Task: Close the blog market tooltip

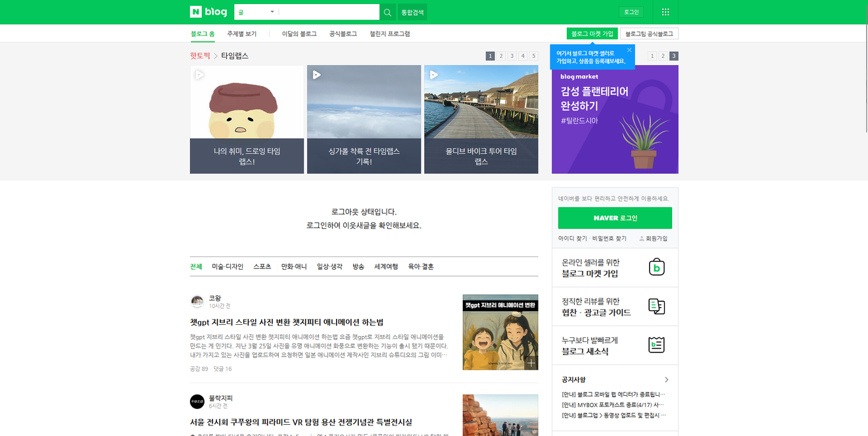Action: click(629, 50)
